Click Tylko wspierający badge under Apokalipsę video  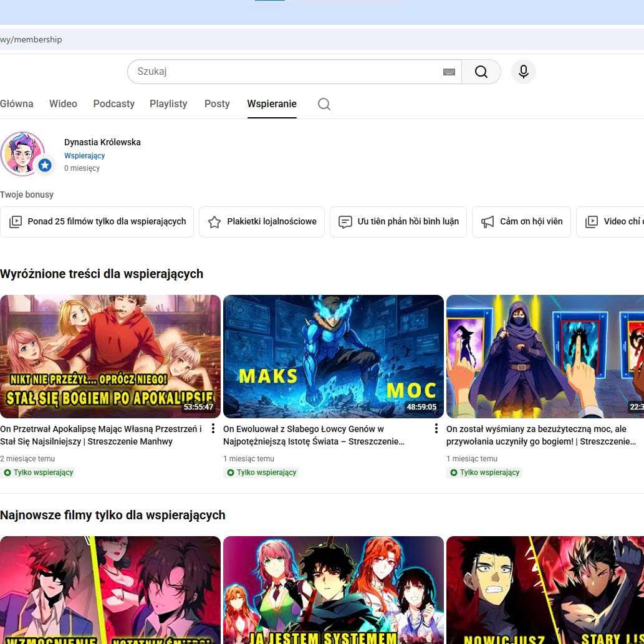(x=38, y=473)
